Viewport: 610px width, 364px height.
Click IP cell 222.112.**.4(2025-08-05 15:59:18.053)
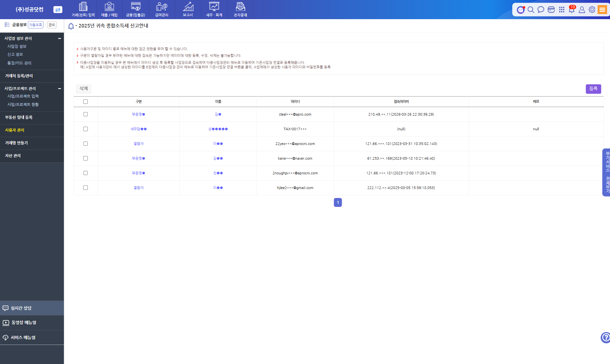[x=401, y=188]
